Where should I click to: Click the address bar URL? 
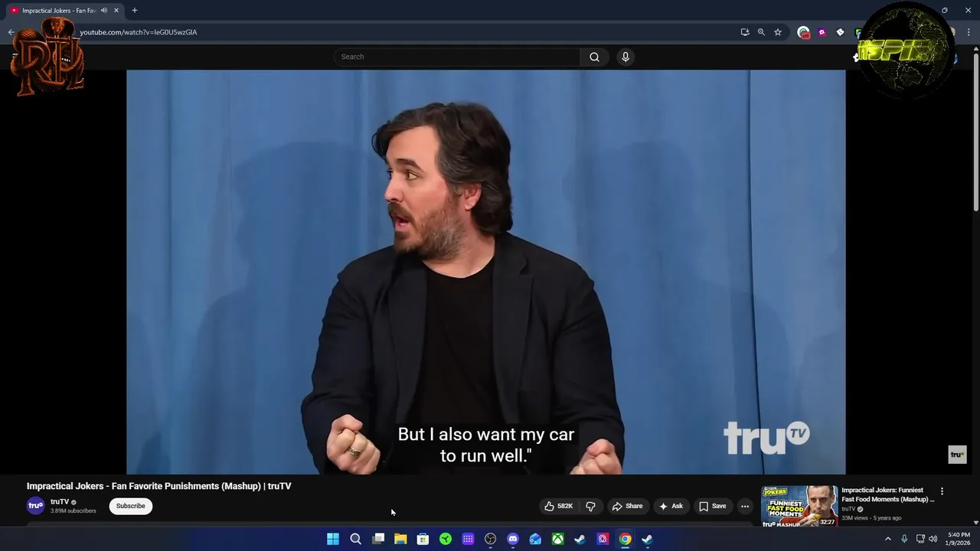139,32
